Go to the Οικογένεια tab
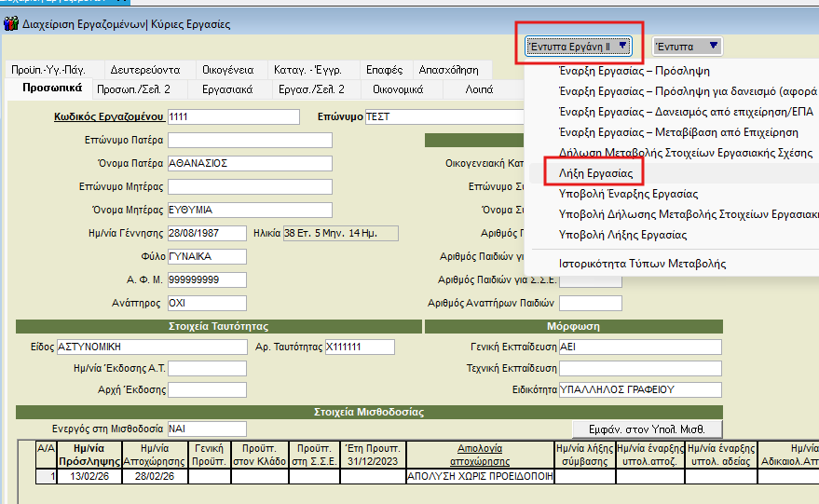 [x=227, y=70]
